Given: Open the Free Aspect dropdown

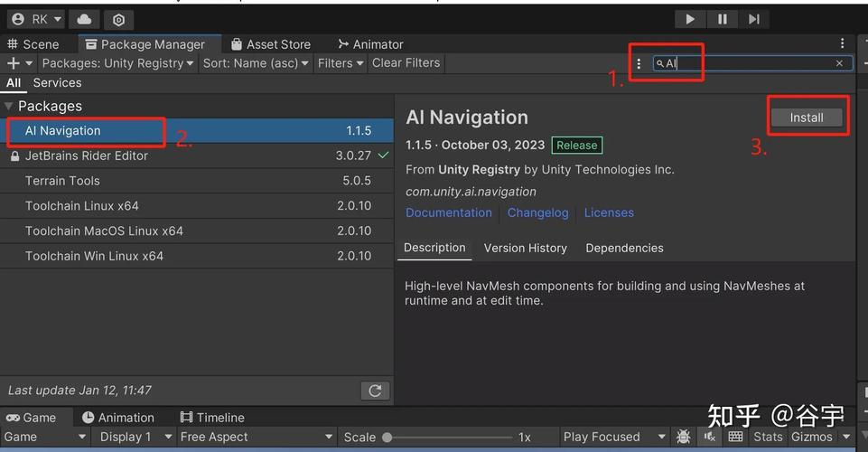Looking at the screenshot, I should [x=257, y=437].
